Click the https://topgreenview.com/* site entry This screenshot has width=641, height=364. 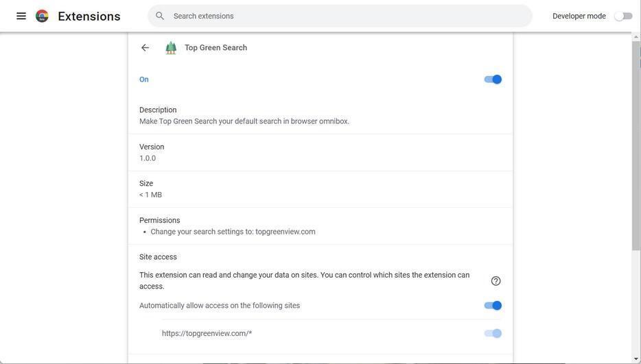207,334
